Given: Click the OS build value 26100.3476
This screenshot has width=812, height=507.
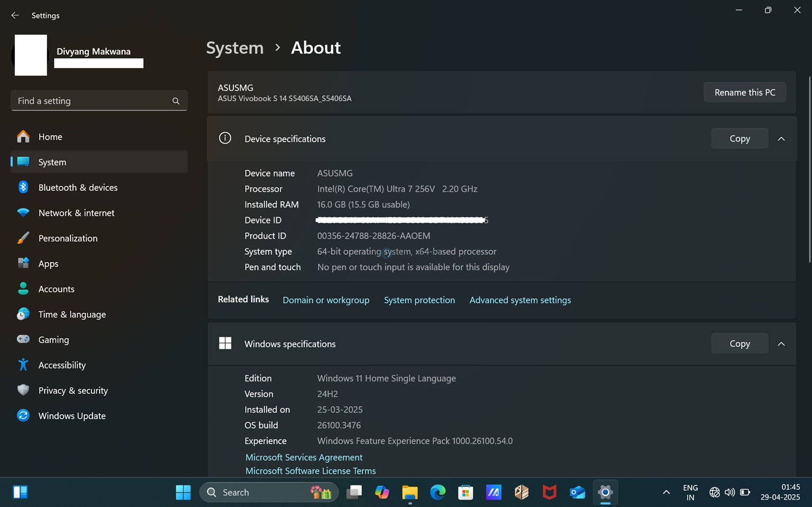Looking at the screenshot, I should (x=339, y=425).
